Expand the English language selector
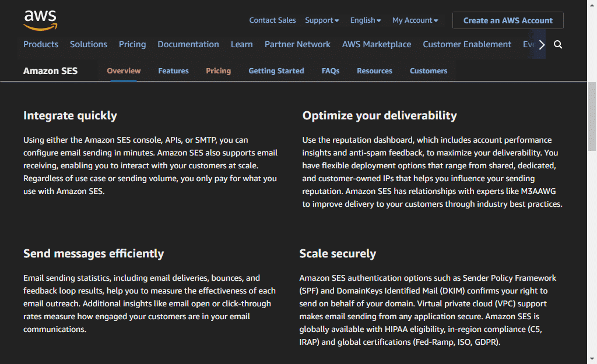The height and width of the screenshot is (364, 597). click(x=365, y=20)
